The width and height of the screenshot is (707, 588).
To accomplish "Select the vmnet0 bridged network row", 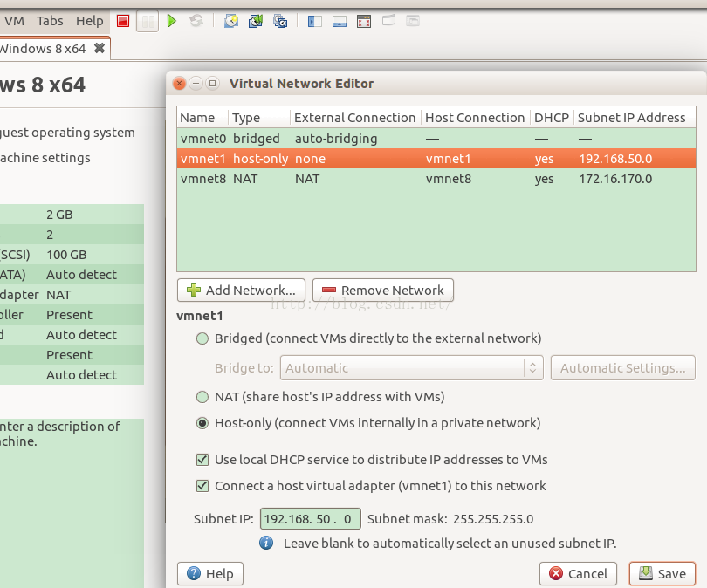I will (x=436, y=139).
